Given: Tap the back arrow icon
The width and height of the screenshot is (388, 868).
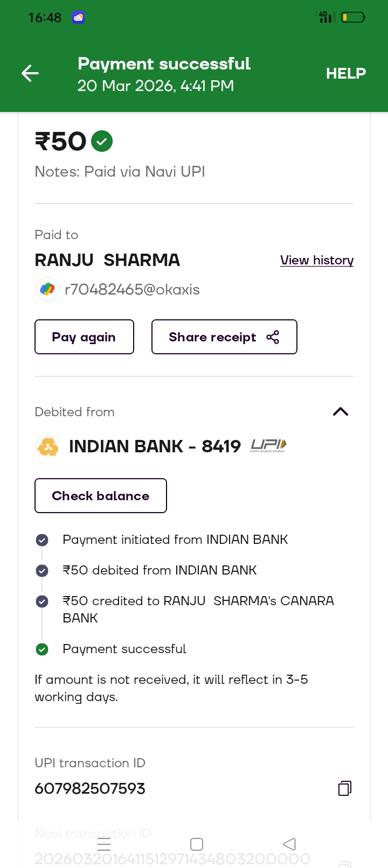Looking at the screenshot, I should point(30,73).
